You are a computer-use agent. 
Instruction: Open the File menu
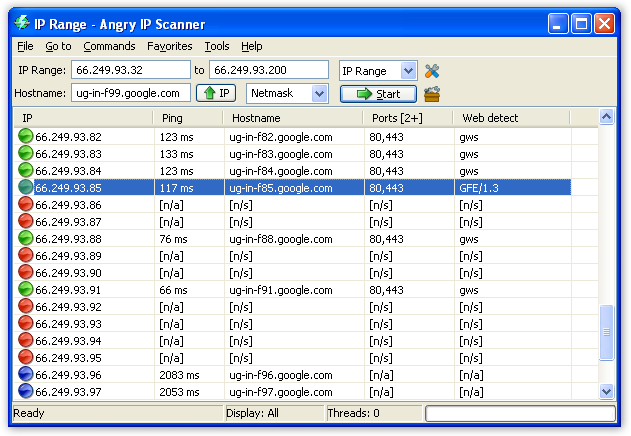coord(25,46)
